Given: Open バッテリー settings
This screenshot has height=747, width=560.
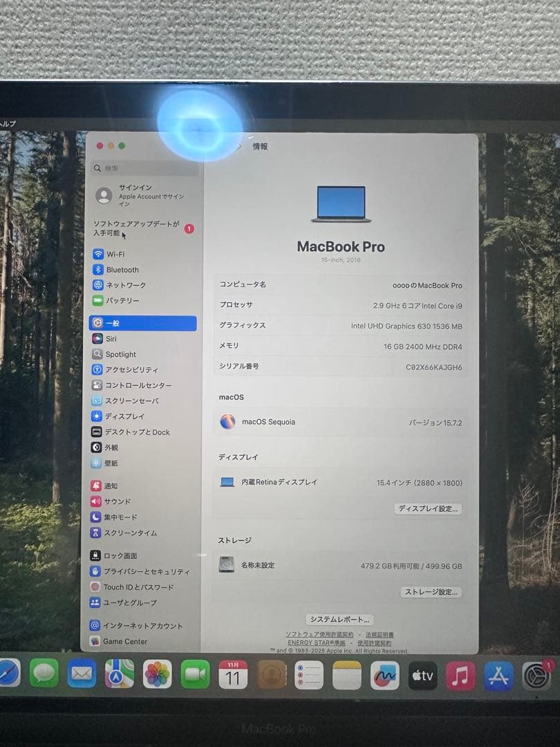Looking at the screenshot, I should tap(115, 301).
